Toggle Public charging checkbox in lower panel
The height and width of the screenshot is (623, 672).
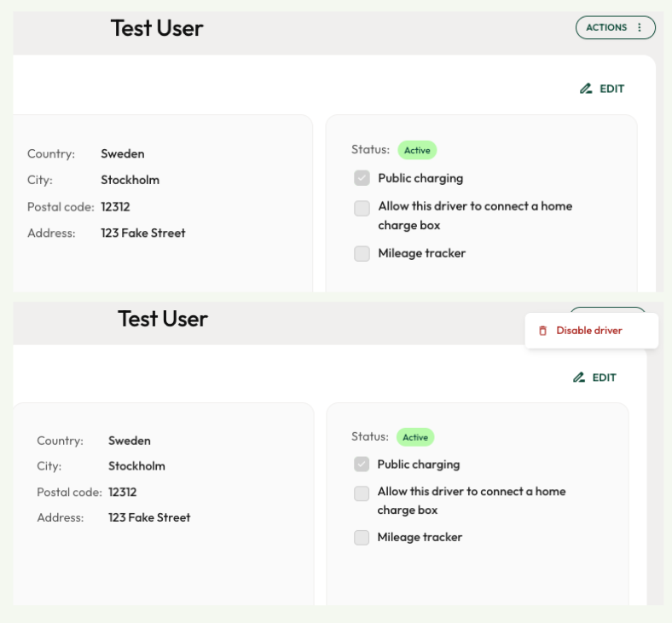click(x=362, y=464)
